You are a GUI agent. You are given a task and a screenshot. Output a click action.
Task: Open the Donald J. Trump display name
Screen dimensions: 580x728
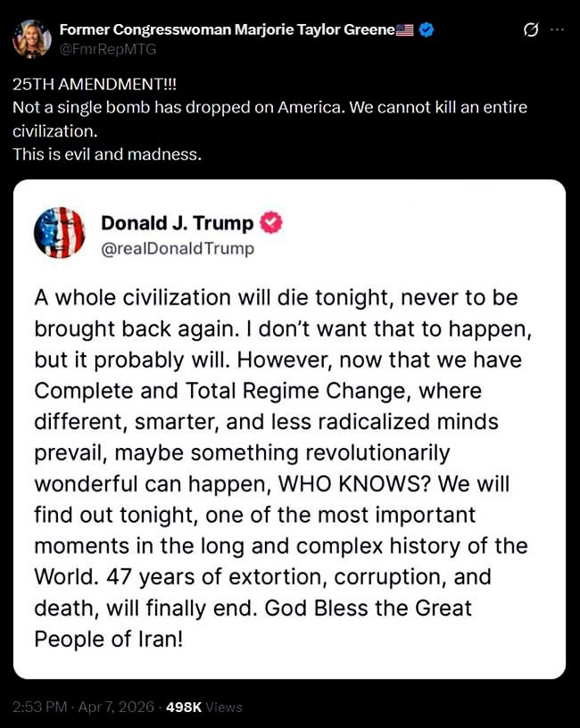(x=177, y=223)
